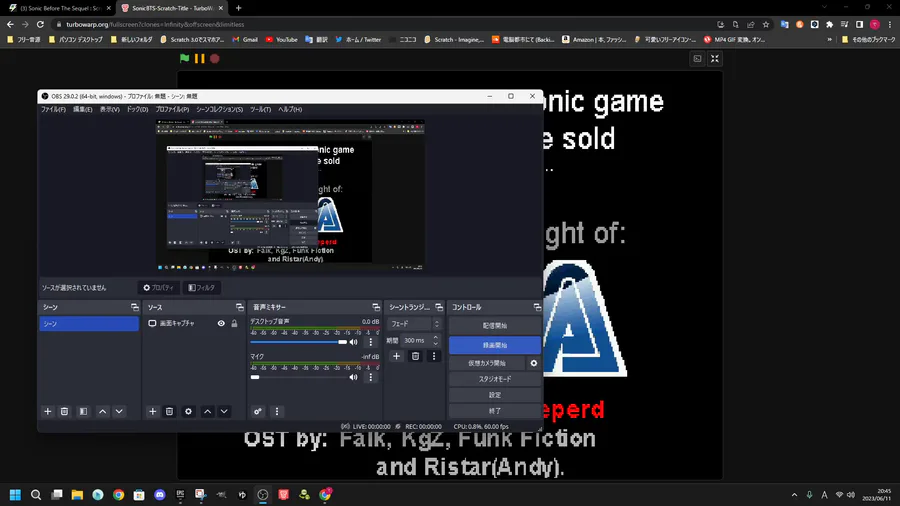Click the Start Streaming button
900x506 pixels.
pyautogui.click(x=495, y=325)
